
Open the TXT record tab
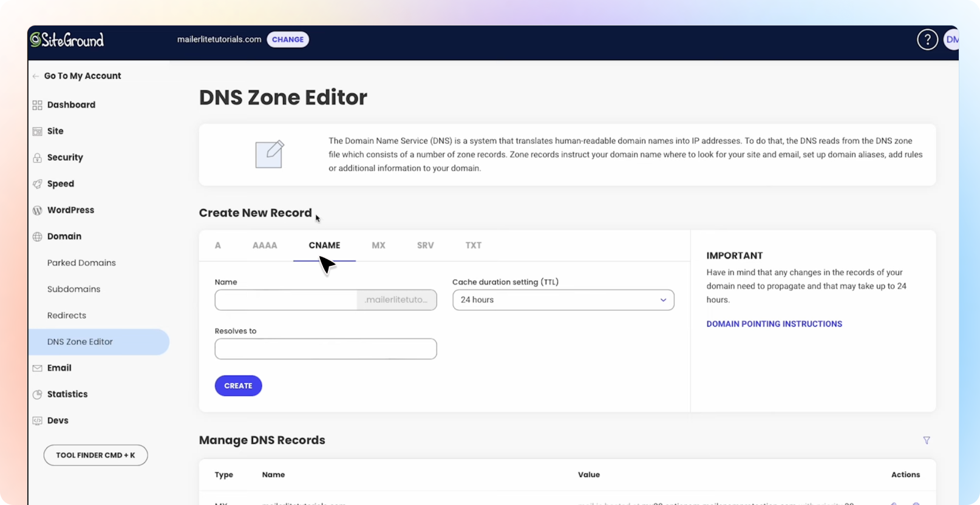pos(474,245)
